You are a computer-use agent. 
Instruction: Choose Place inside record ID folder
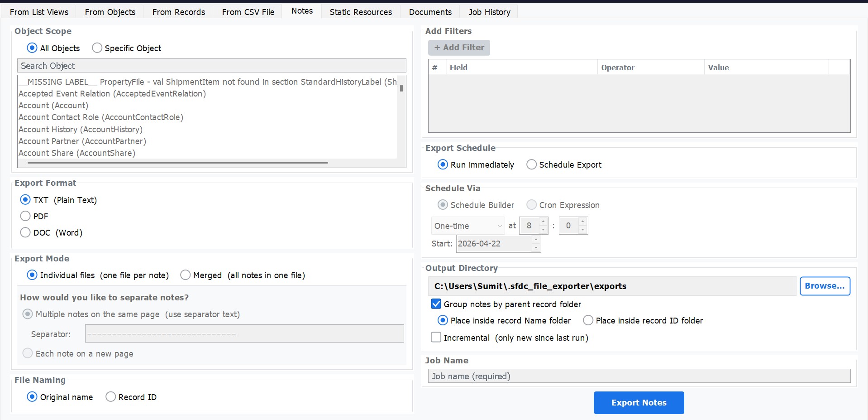(x=588, y=320)
